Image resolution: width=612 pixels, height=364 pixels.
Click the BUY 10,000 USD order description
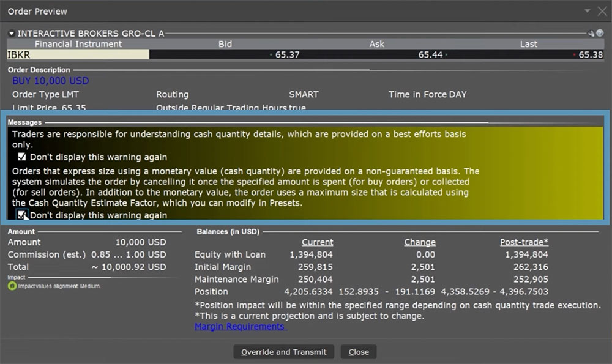click(x=51, y=81)
